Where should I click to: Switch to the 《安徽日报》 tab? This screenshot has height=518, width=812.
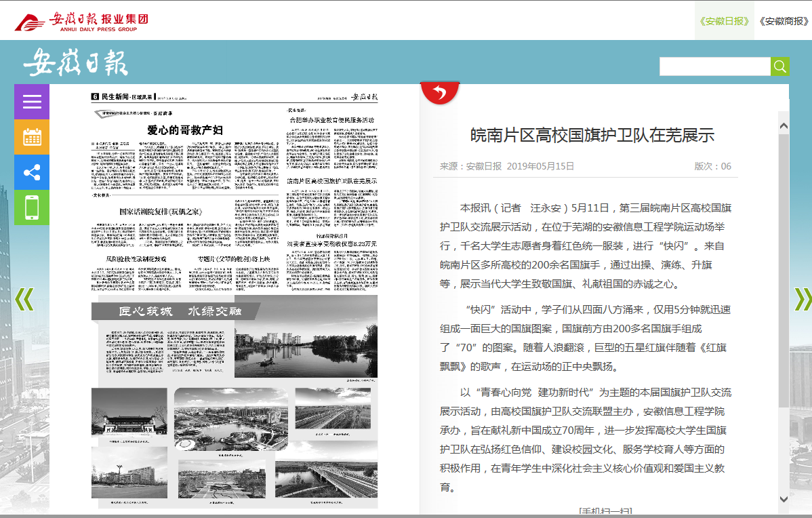(x=724, y=20)
